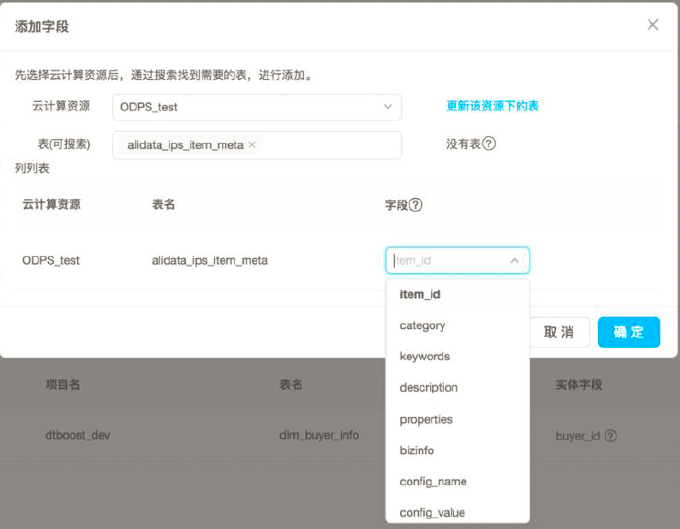Select item_id from the field list
680x529 pixels.
457,294
